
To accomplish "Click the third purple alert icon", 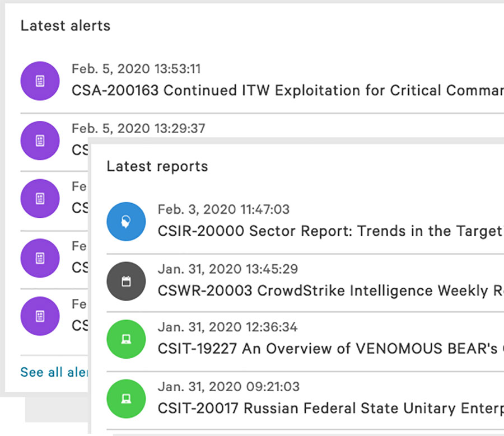I will point(40,198).
